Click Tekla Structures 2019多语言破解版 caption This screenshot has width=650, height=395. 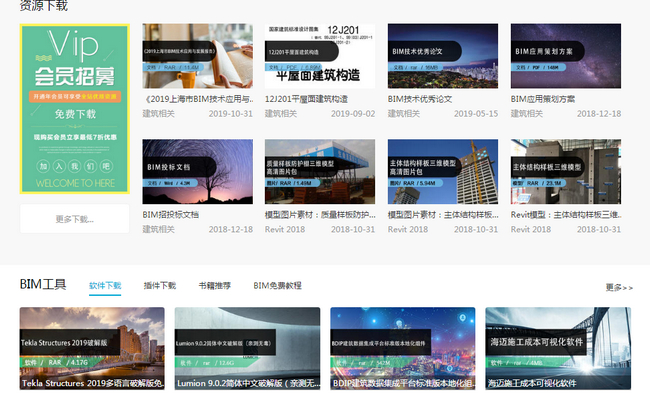[x=93, y=383]
